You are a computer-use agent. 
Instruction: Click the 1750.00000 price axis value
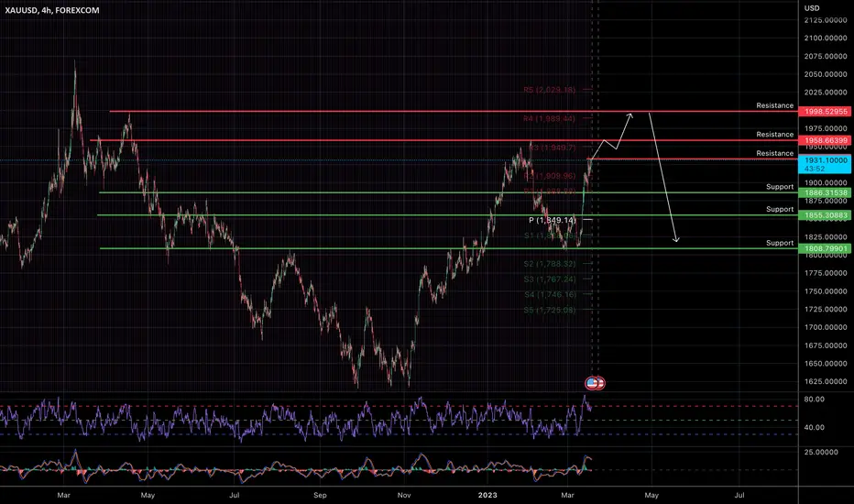coord(826,291)
